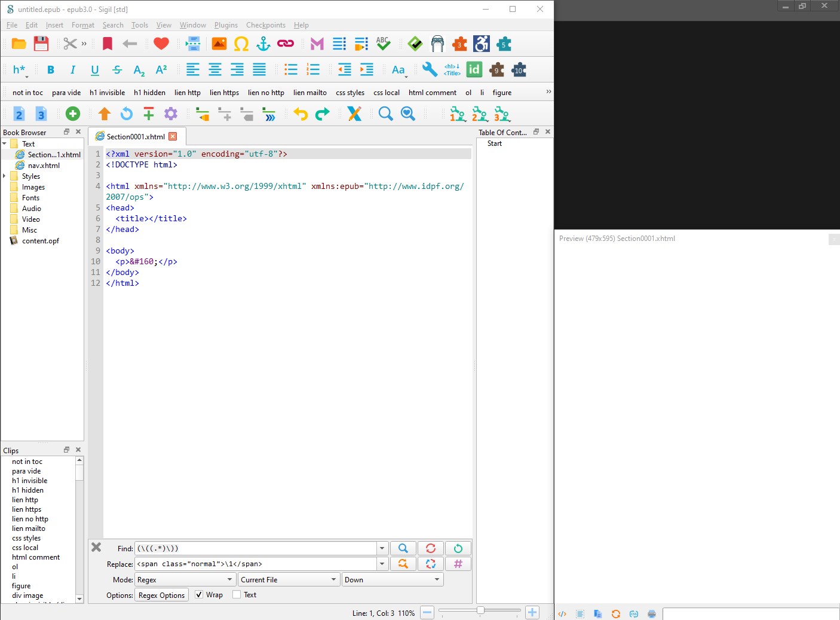The height and width of the screenshot is (620, 840).
Task: Click the orange undo arrow icon
Action: [x=301, y=114]
